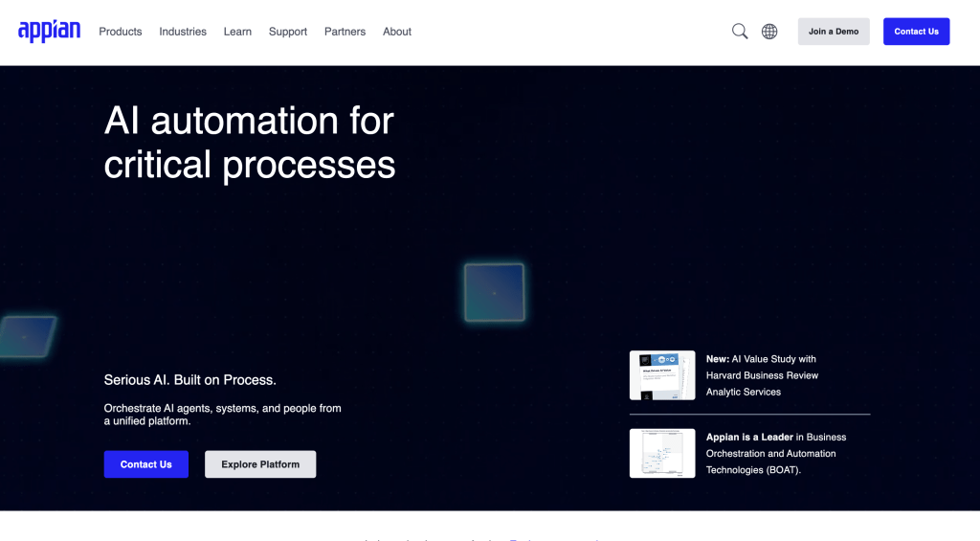Click the Appian logo
The height and width of the screenshot is (541, 980).
coord(50,31)
